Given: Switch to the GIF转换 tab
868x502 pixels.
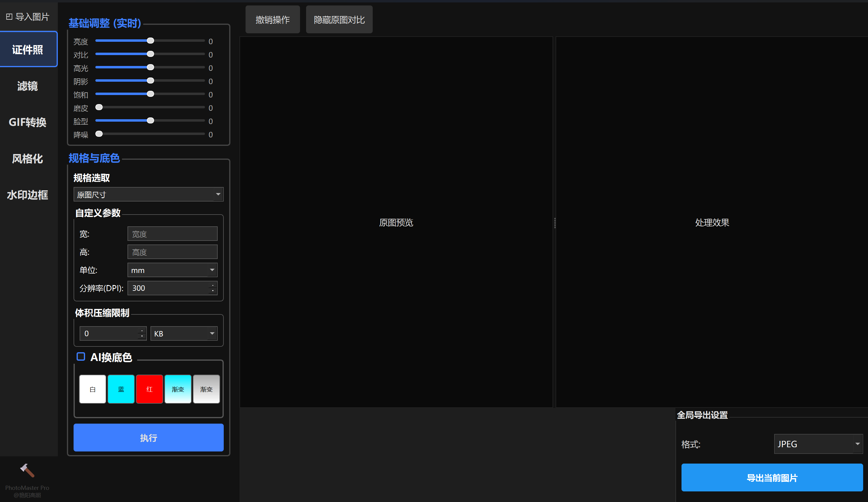Looking at the screenshot, I should tap(28, 122).
